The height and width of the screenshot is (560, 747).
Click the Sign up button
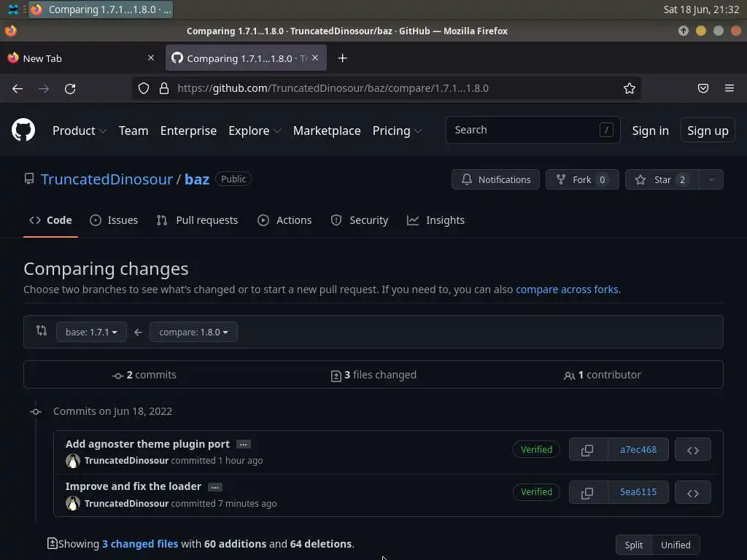pos(708,130)
